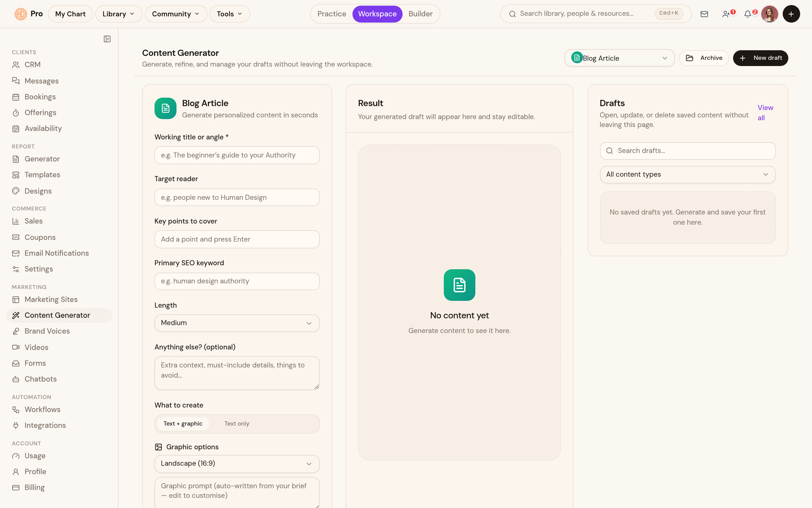
Task: Open Availability in the sidebar
Action: (59, 128)
